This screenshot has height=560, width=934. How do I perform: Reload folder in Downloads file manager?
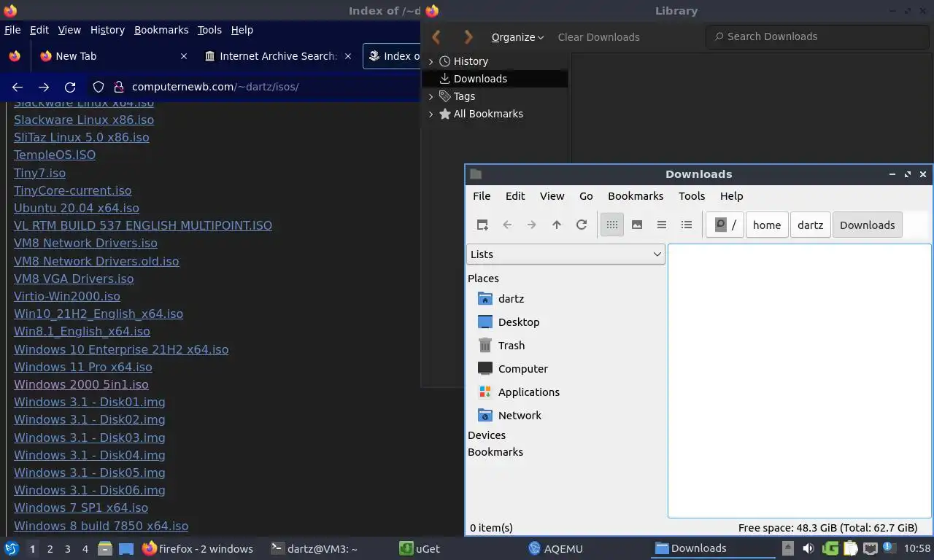[582, 225]
